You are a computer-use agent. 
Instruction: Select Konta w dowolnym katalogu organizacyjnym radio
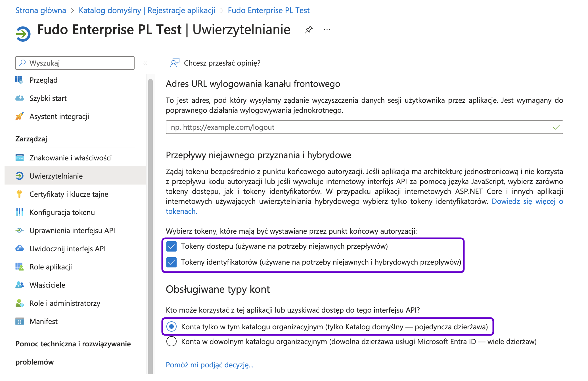171,342
